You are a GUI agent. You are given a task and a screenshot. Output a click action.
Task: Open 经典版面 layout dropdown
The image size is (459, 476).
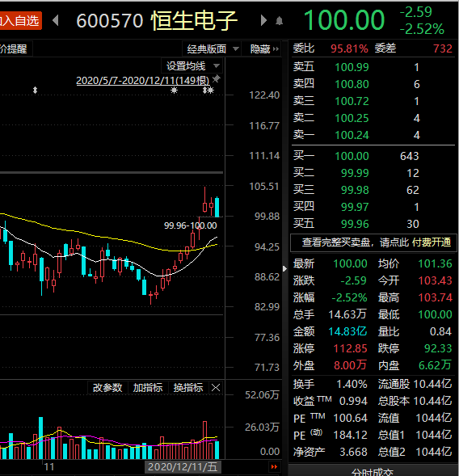213,48
